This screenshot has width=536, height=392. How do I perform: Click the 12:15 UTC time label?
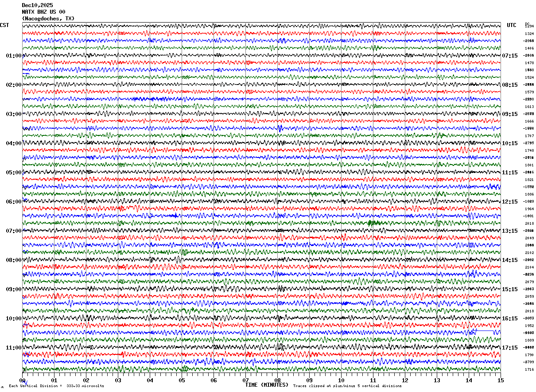tap(510, 202)
